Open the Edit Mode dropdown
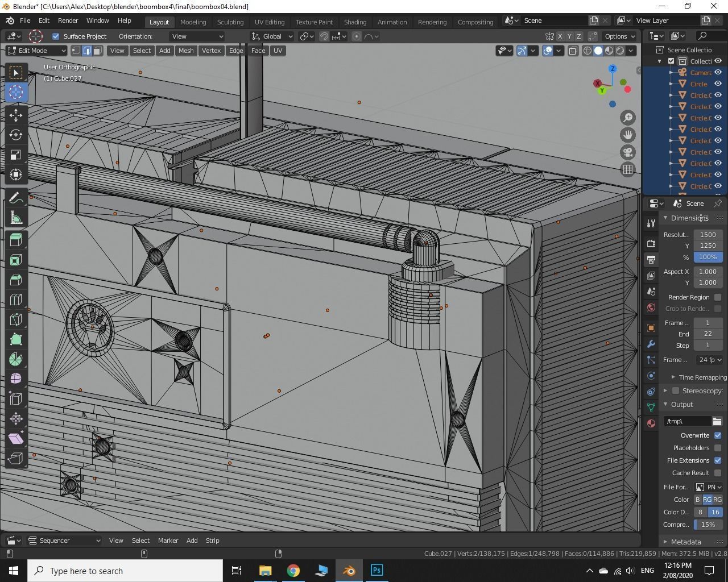 click(x=36, y=51)
